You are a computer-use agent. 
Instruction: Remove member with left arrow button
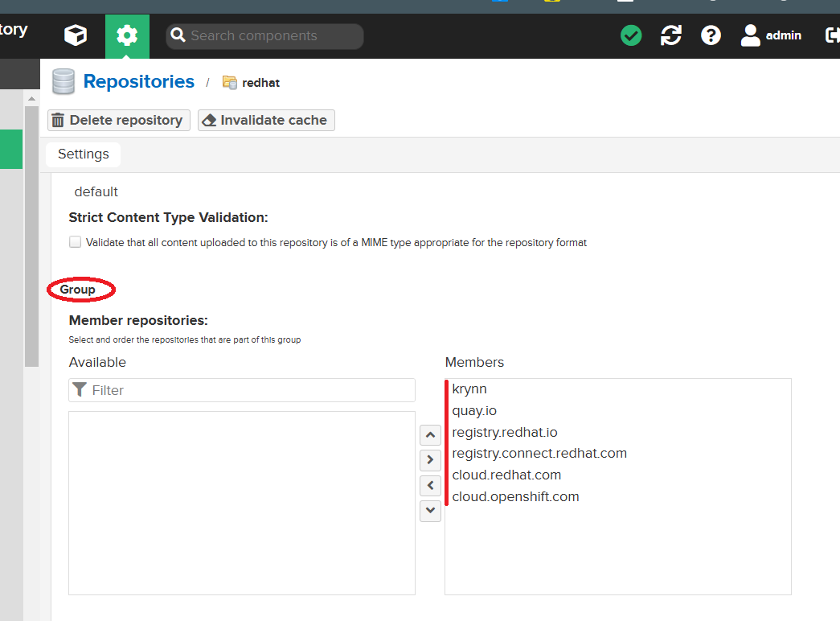[x=431, y=486]
